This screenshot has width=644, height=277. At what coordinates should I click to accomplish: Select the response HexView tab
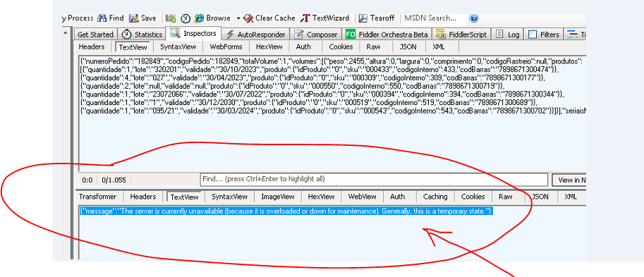tap(322, 197)
